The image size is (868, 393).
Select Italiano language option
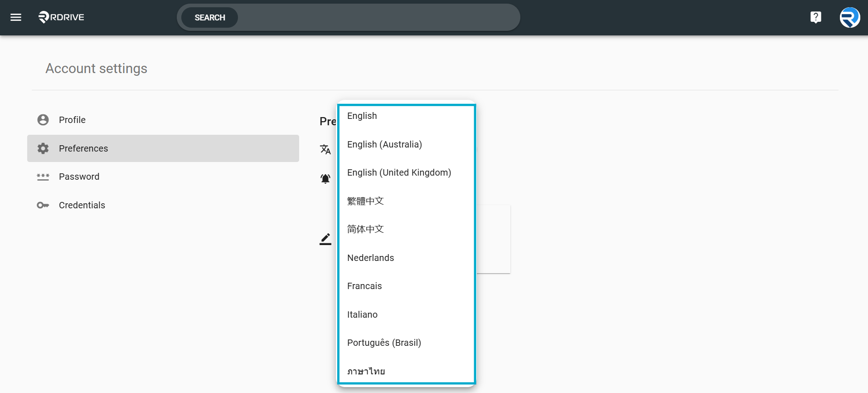pyautogui.click(x=407, y=314)
